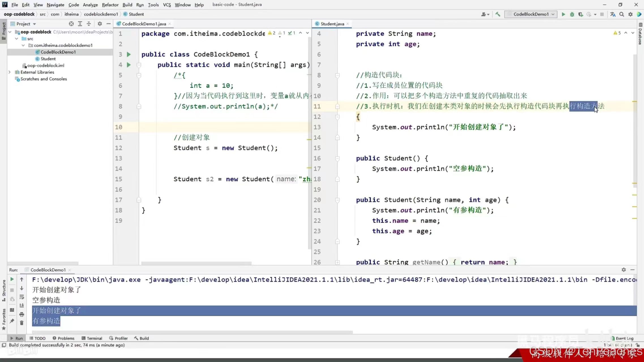
Task: Collapse the src folder node
Action: (17, 39)
